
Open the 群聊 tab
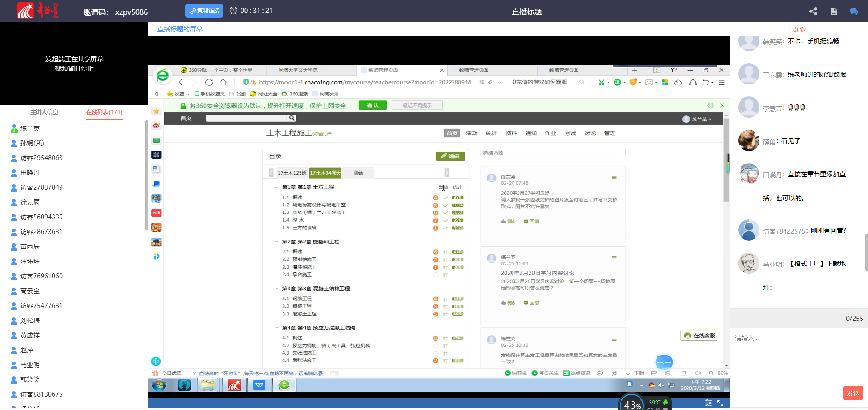(799, 30)
